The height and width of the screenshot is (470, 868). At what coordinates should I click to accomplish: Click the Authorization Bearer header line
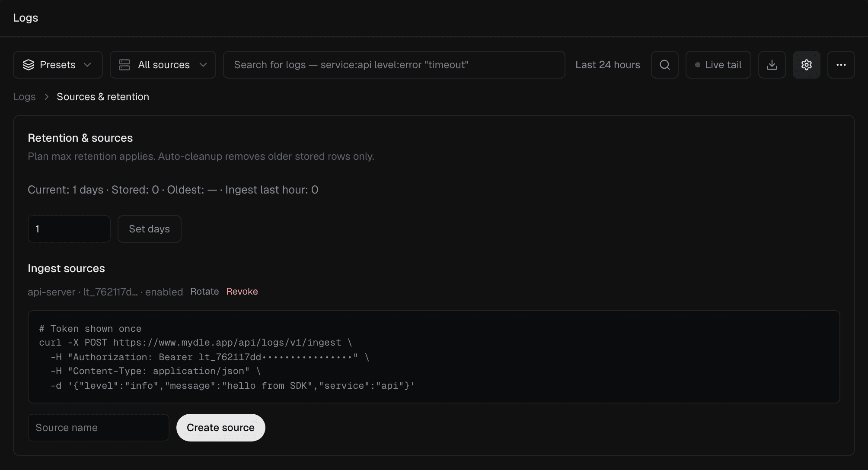[210, 357]
